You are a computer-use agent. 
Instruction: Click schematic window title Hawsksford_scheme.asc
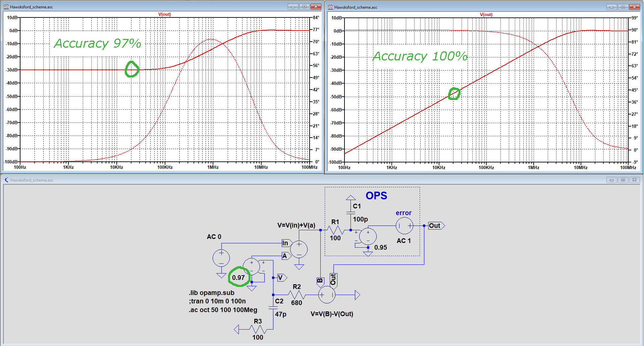tap(32, 180)
